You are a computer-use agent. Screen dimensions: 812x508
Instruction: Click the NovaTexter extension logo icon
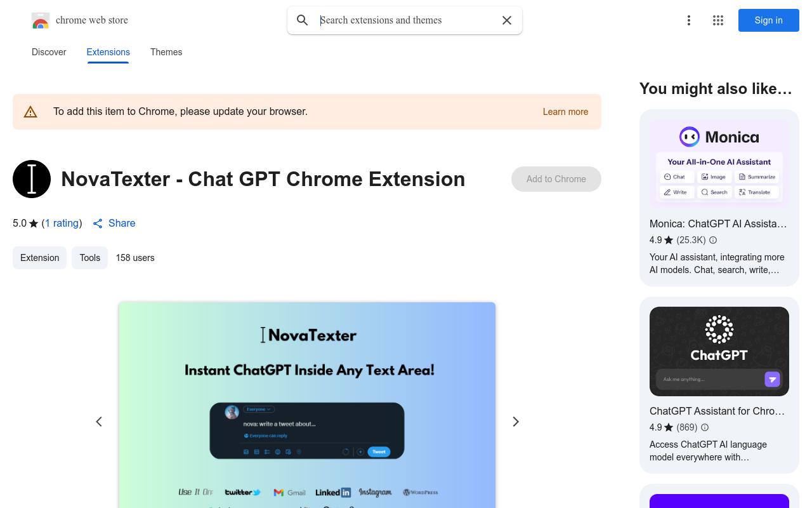pyautogui.click(x=32, y=179)
